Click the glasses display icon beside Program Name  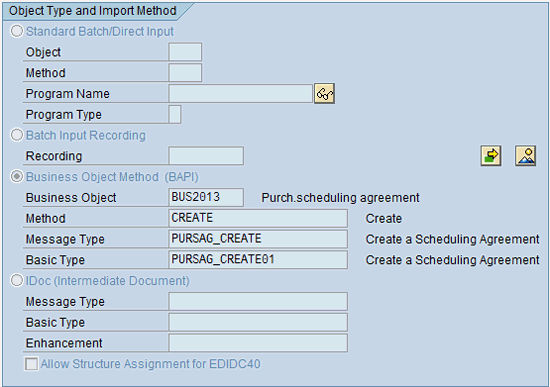coord(324,93)
